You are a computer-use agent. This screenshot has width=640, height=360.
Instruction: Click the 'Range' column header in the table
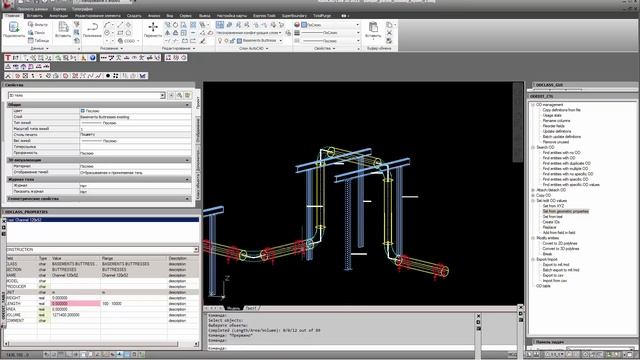click(x=134, y=258)
